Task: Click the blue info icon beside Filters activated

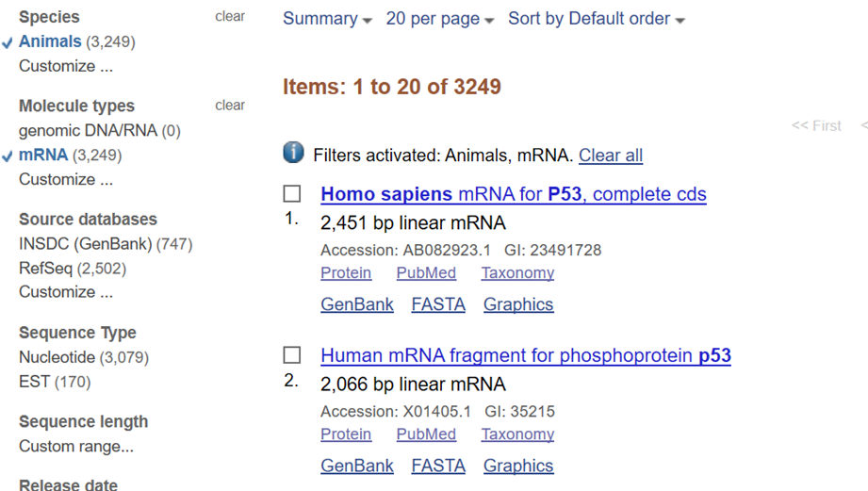Action: tap(293, 153)
